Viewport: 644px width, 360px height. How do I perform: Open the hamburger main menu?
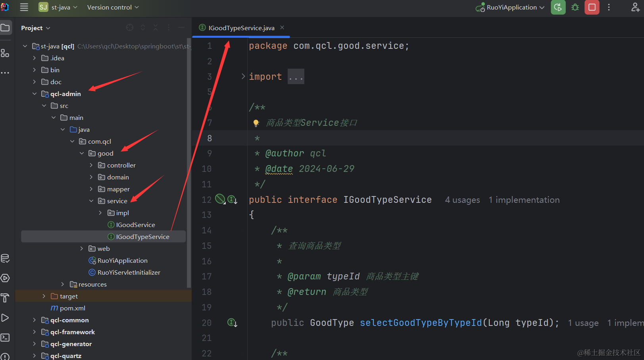point(24,7)
